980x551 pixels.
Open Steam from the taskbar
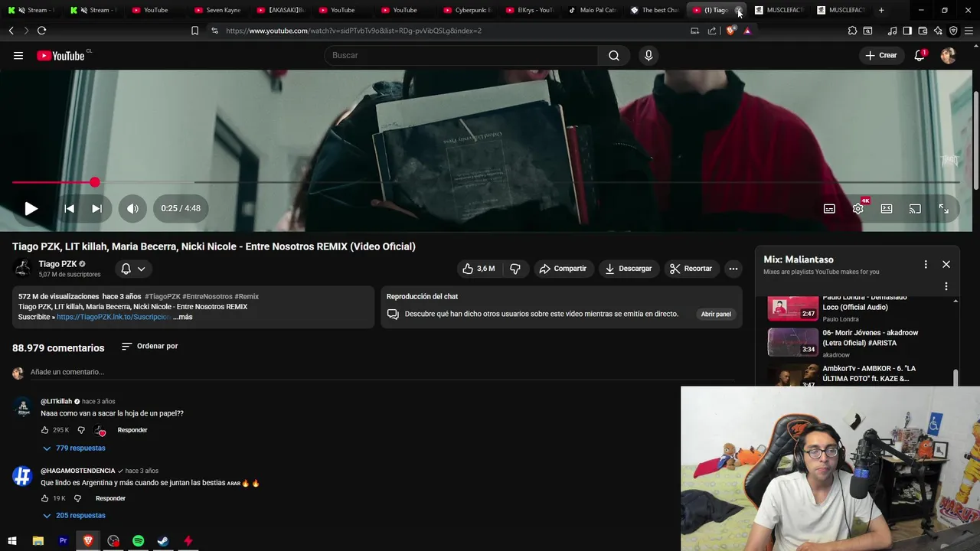(x=163, y=541)
